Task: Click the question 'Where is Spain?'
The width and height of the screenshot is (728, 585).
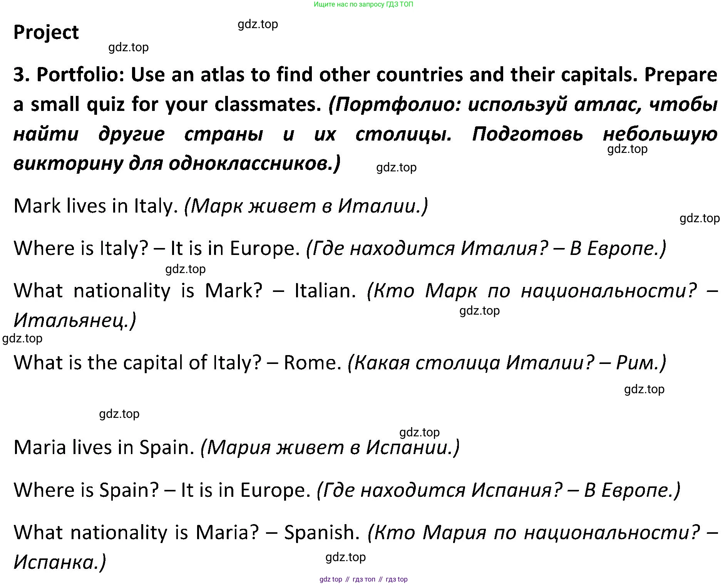Action: coord(86,490)
